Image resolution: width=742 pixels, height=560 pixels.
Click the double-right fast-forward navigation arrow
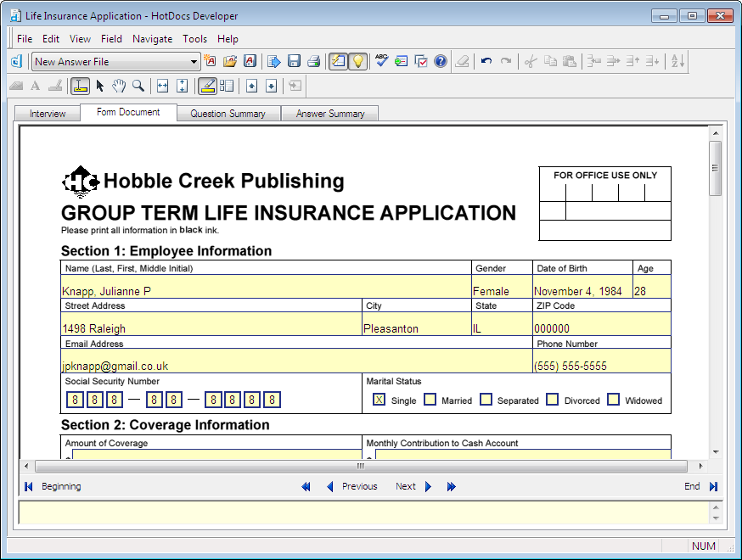point(452,486)
